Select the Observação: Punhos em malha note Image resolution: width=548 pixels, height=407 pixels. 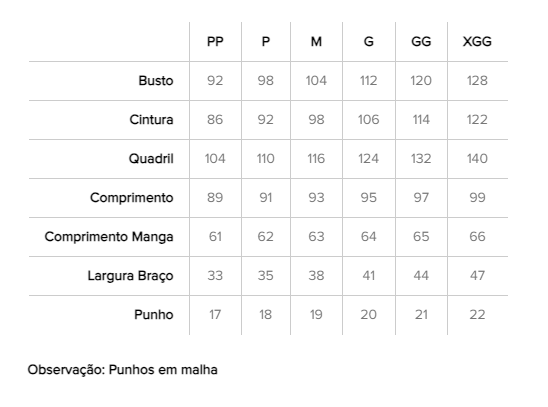[x=123, y=370]
